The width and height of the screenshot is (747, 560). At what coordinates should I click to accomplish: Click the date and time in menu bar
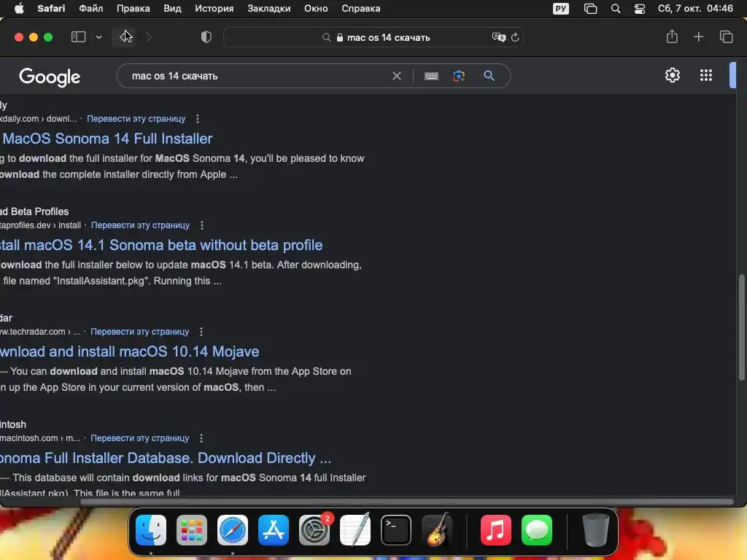point(695,9)
